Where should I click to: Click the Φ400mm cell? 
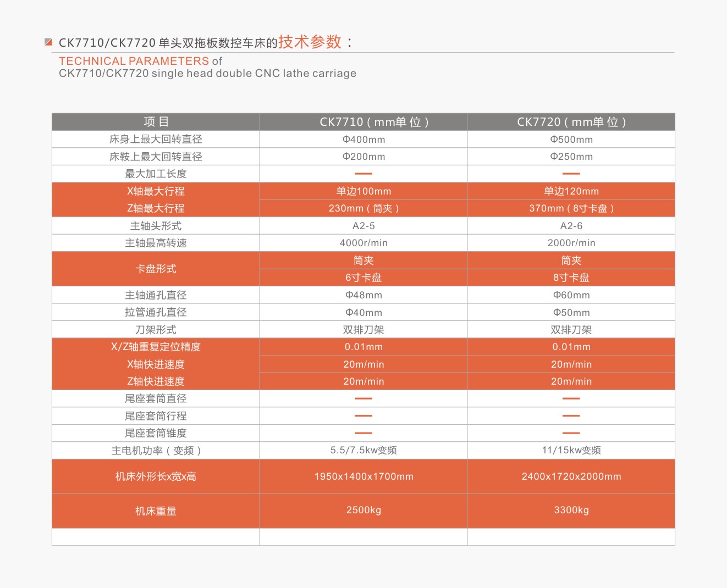pyautogui.click(x=364, y=140)
